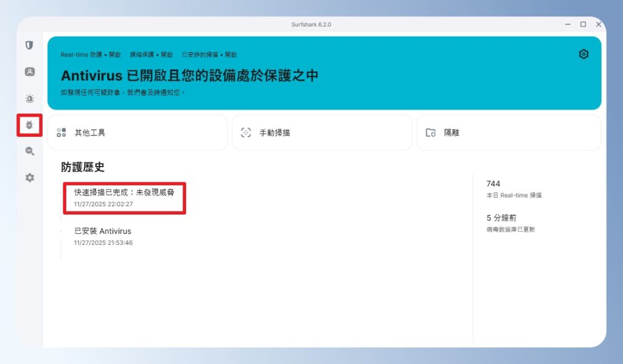Click the 手動掃描 scan icon
Screen dimensions: 623x364
click(246, 132)
